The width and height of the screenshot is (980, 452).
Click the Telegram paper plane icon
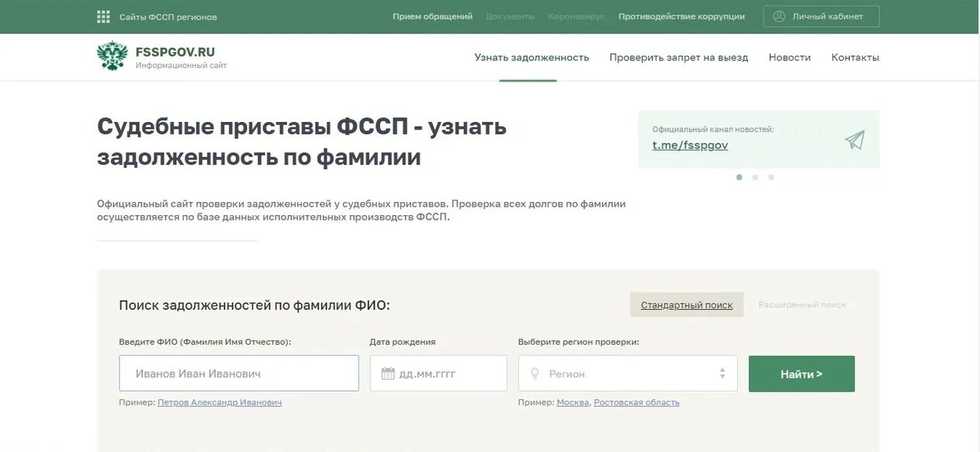[854, 140]
